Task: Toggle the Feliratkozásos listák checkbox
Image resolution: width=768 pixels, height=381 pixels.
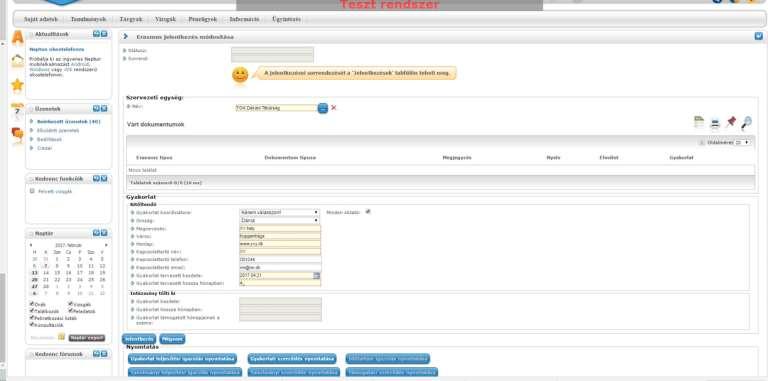Action: tap(32, 317)
